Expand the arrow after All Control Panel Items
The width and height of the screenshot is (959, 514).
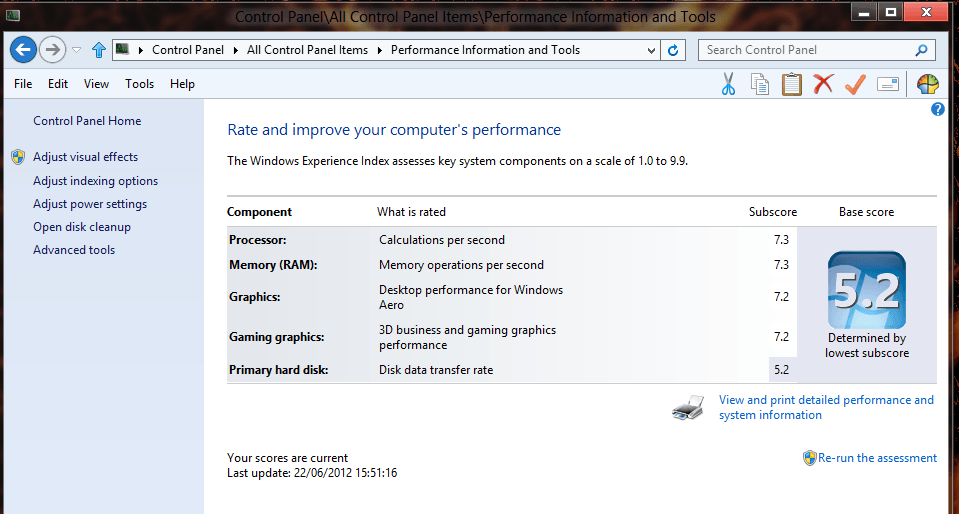[x=380, y=50]
